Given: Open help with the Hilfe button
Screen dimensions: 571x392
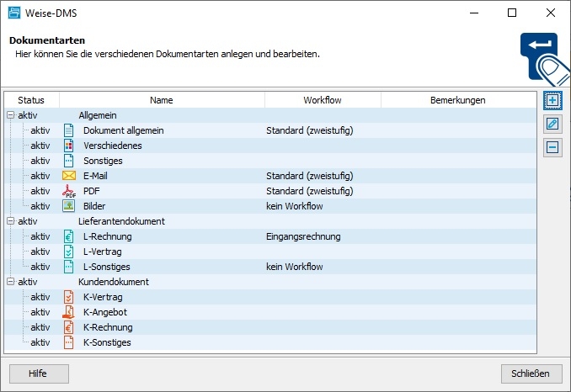Looking at the screenshot, I should 39,373.
